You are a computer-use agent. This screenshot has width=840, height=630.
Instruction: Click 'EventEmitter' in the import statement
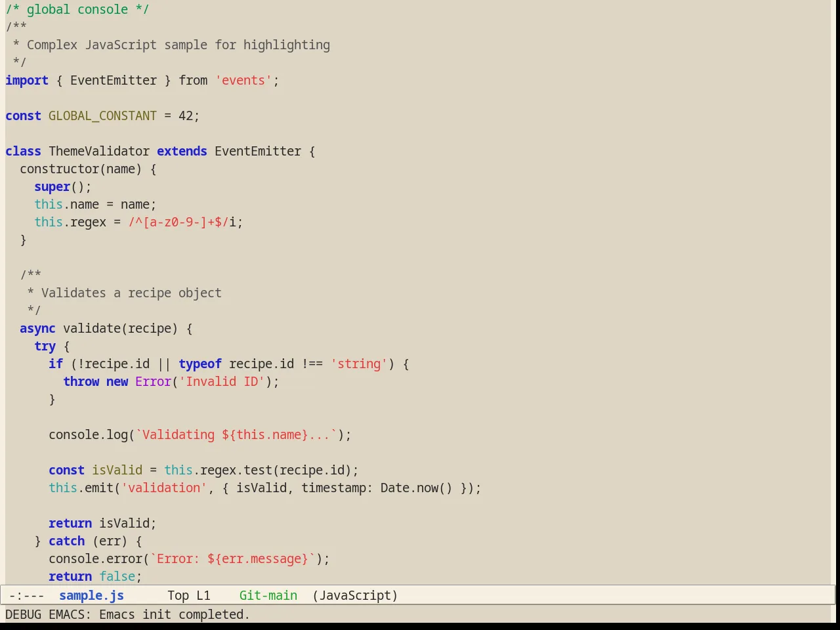(x=114, y=80)
